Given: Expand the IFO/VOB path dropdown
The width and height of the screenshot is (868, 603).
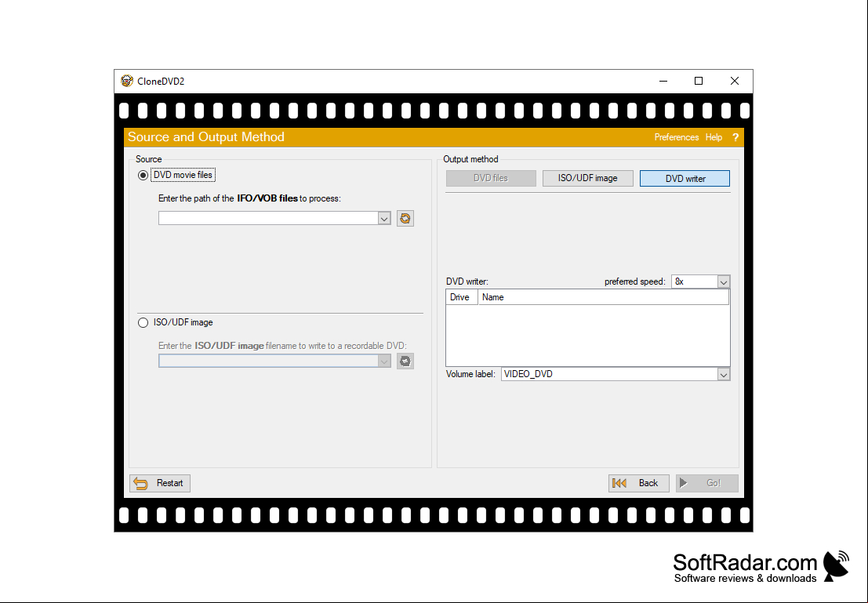Looking at the screenshot, I should [384, 218].
